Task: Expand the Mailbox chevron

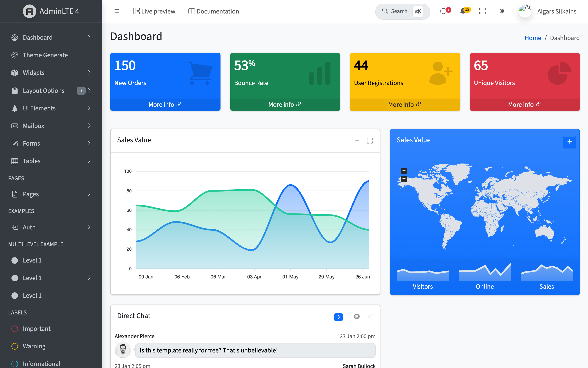Action: [89, 126]
